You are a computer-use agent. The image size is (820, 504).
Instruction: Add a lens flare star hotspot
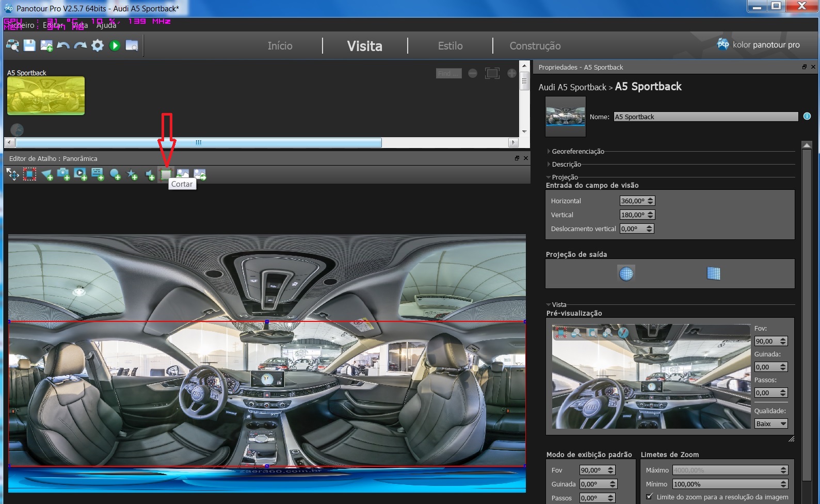point(132,175)
